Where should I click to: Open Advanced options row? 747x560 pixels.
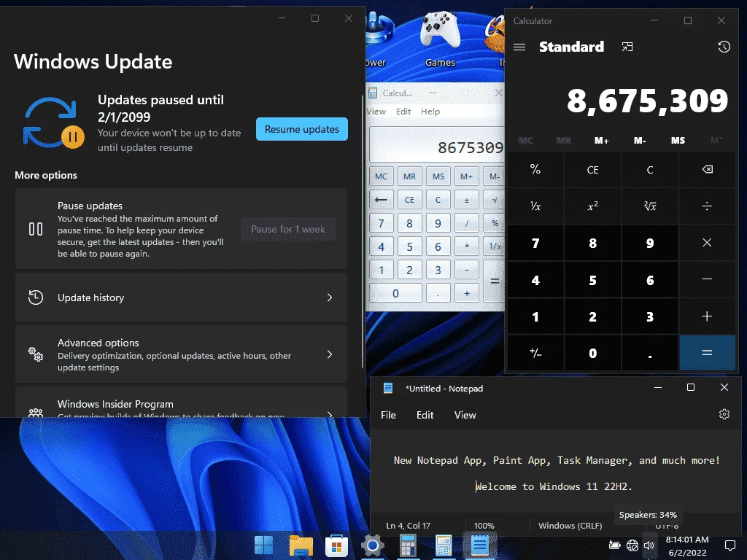pos(181,354)
